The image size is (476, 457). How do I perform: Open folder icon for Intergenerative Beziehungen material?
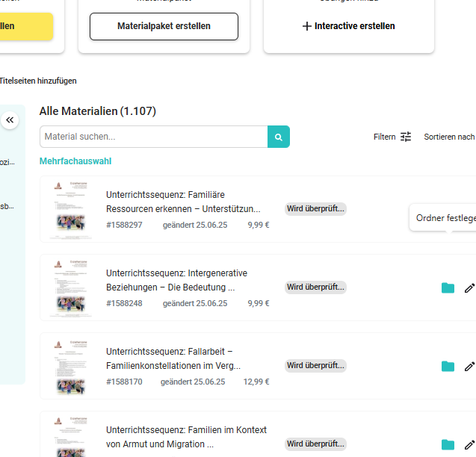point(448,287)
